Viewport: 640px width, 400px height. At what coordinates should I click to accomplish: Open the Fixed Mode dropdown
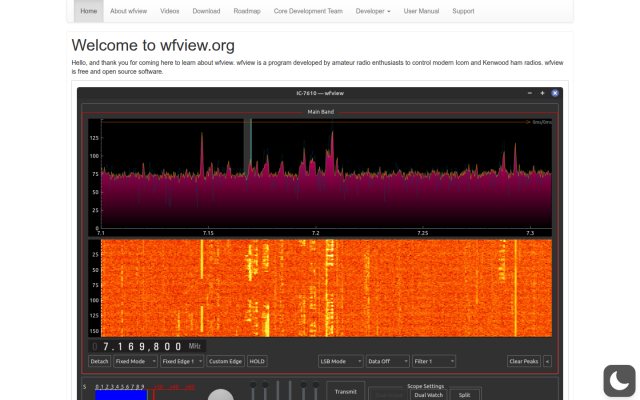(136, 361)
